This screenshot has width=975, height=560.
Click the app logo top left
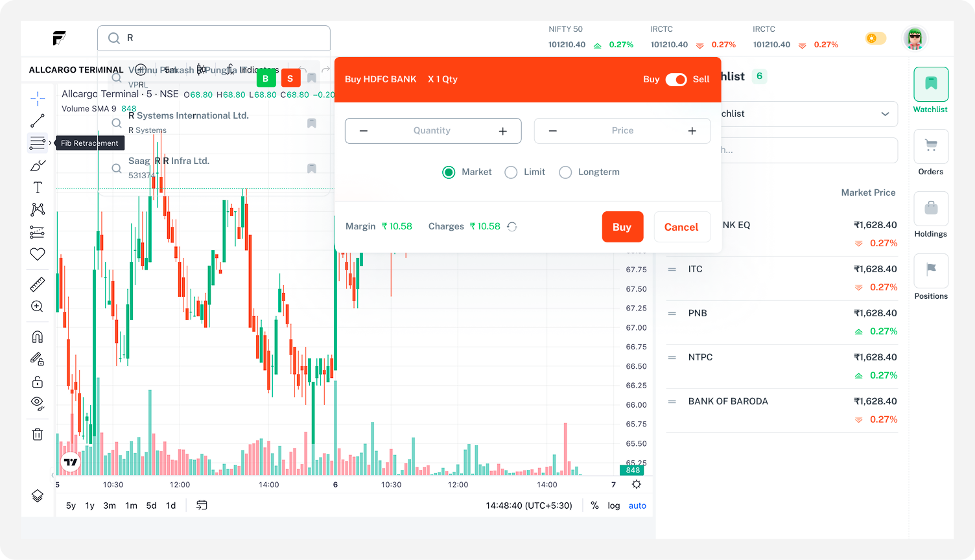[59, 38]
